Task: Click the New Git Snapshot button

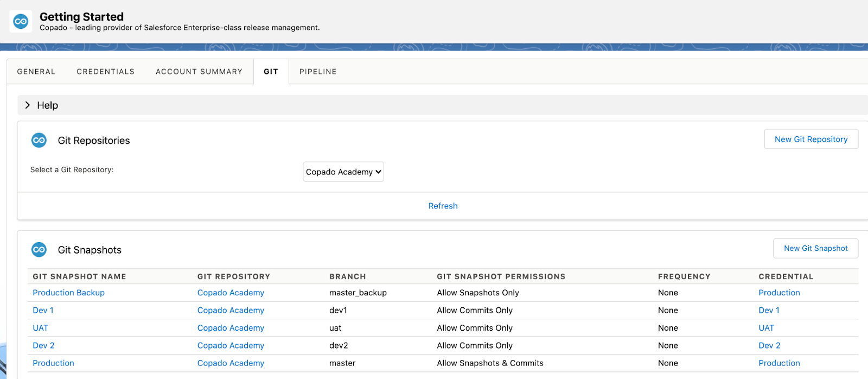Action: pyautogui.click(x=815, y=248)
